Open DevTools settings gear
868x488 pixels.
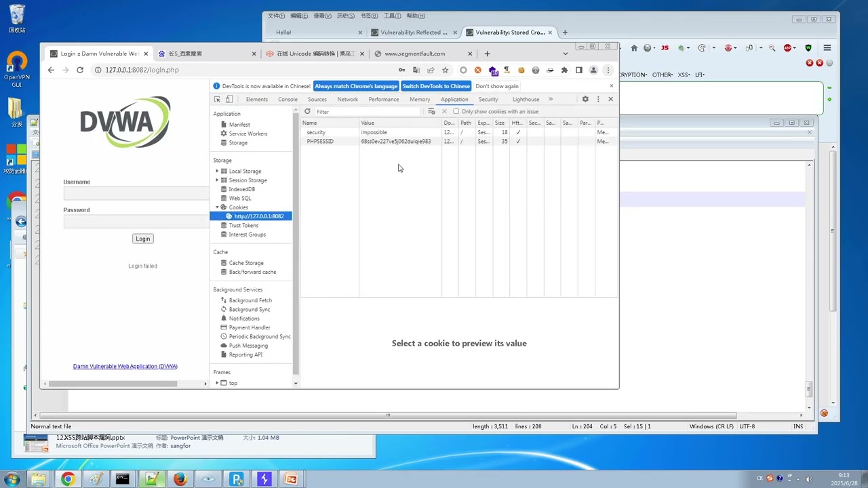coord(585,99)
